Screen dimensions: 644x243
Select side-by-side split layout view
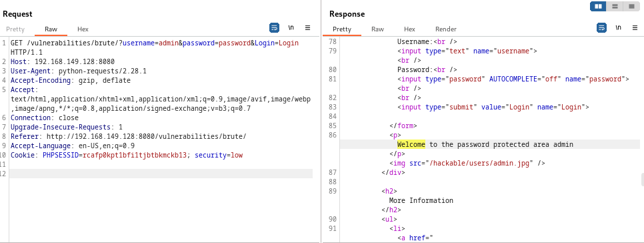point(599,7)
